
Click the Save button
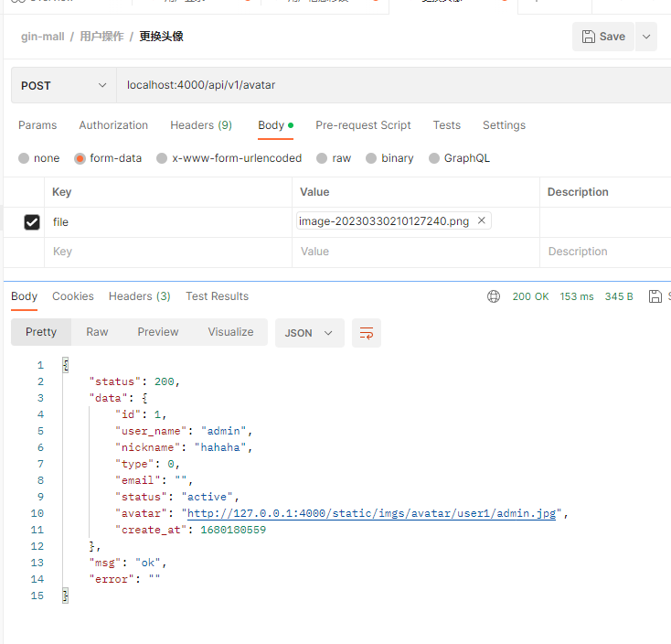click(602, 37)
